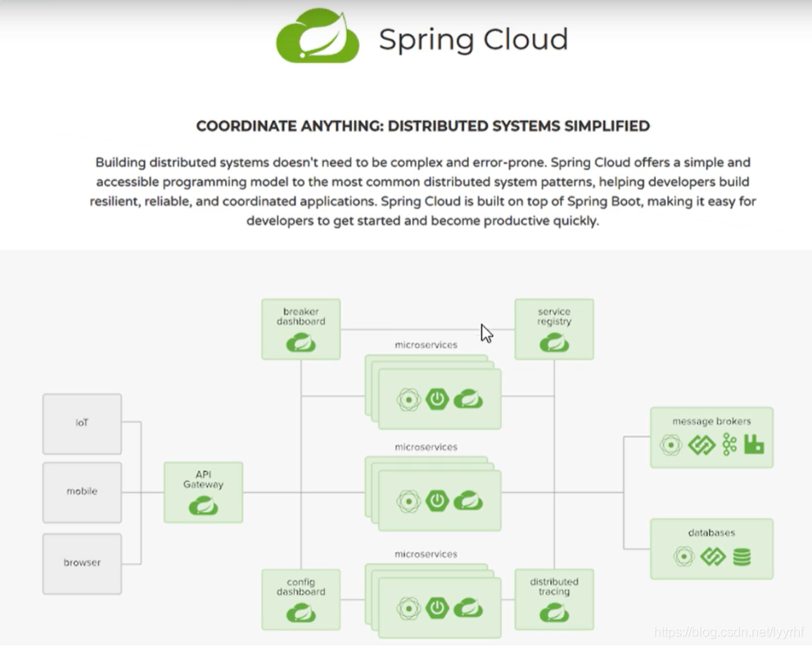This screenshot has width=812, height=647.
Task: Click the middle 'microservices' label
Action: [x=426, y=447]
